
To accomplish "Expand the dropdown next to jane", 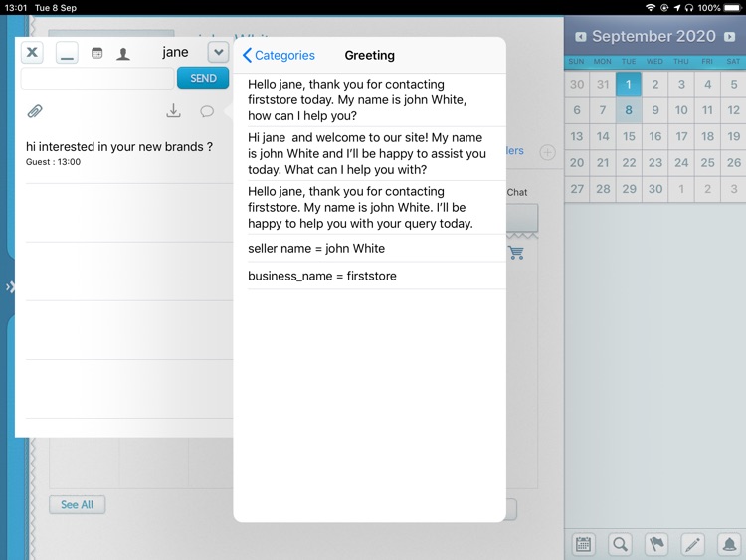I will [219, 52].
